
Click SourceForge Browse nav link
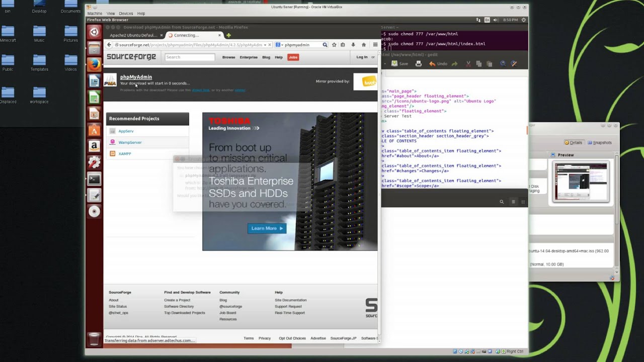[229, 57]
